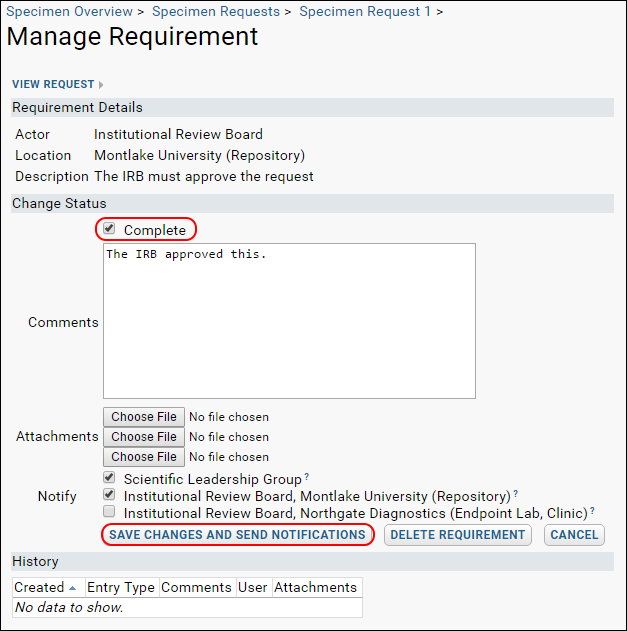Toggle Scientific Leadership Group notification checkbox
Screen dimensions: 627x631
[109, 477]
